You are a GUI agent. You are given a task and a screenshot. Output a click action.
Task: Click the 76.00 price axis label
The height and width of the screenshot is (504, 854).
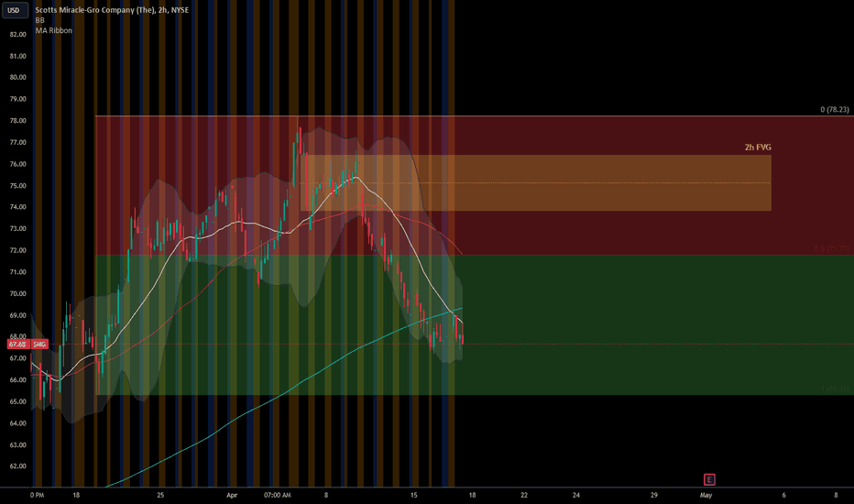[x=18, y=164]
